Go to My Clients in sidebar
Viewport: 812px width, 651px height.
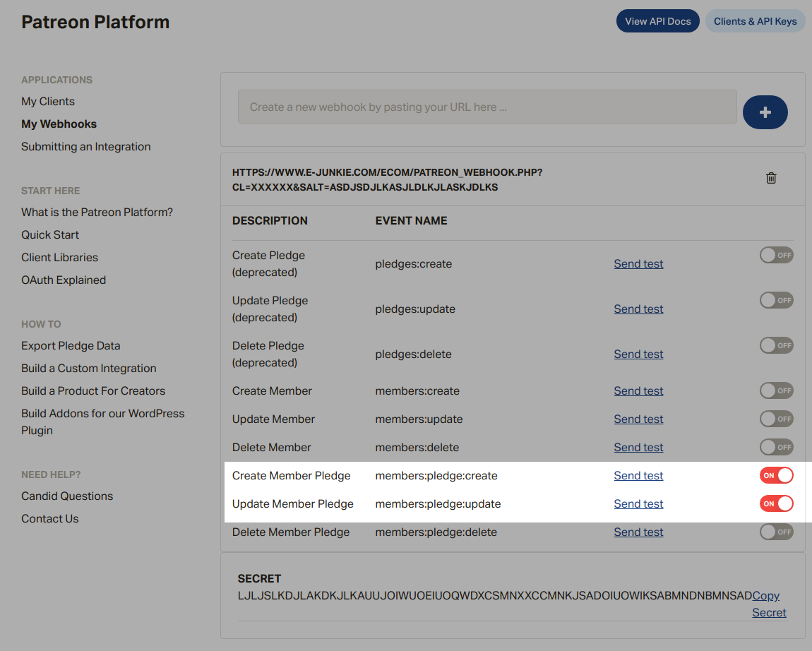(x=48, y=102)
